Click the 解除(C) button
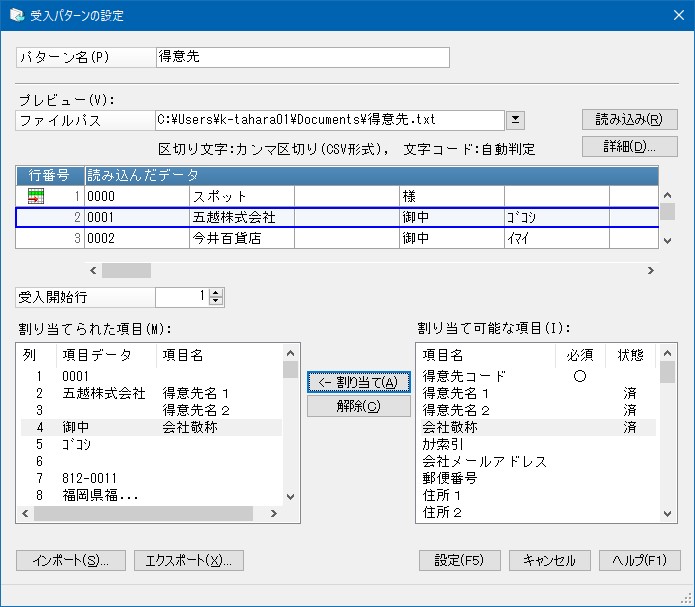 coord(359,406)
